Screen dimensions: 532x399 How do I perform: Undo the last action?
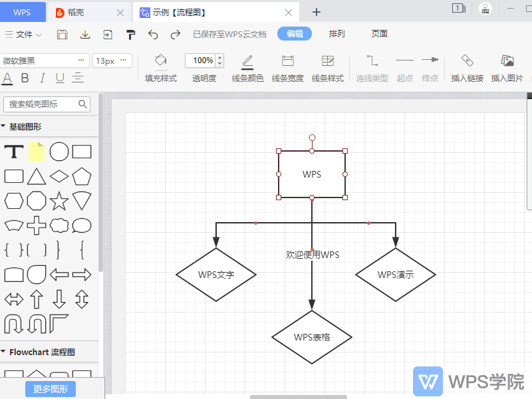153,35
